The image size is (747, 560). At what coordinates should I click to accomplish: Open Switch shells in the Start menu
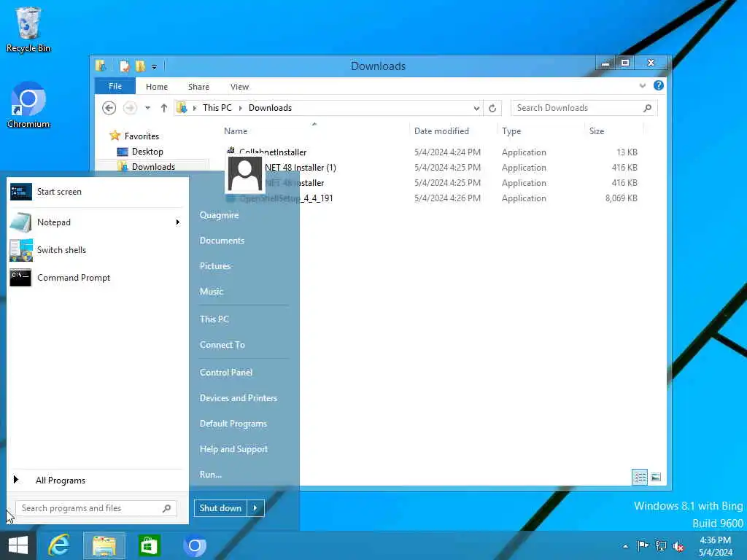[x=96, y=250]
